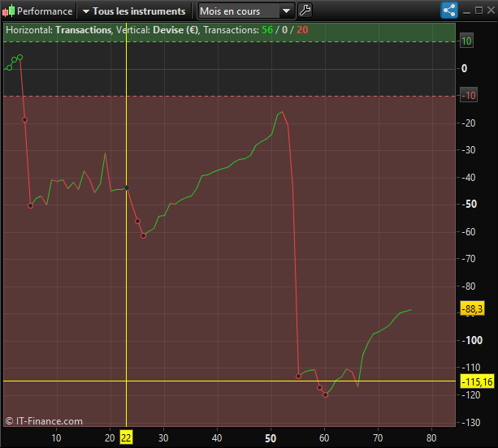498x448 pixels.
Task: Click the -130 label on vertical axis
Action: click(x=470, y=423)
